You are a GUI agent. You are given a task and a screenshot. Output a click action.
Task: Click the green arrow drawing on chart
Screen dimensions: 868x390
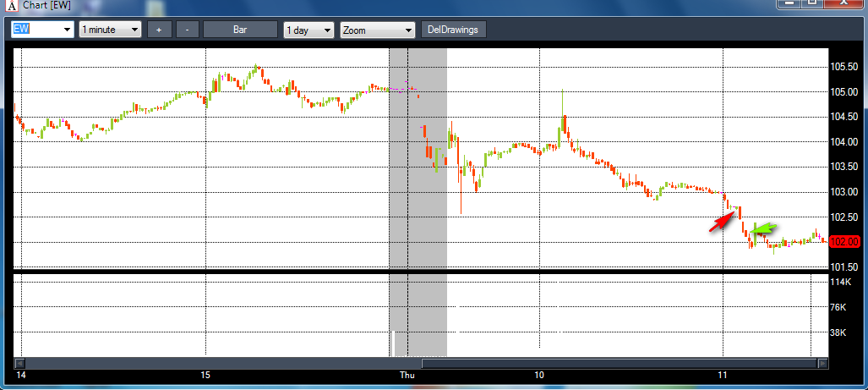click(x=763, y=228)
